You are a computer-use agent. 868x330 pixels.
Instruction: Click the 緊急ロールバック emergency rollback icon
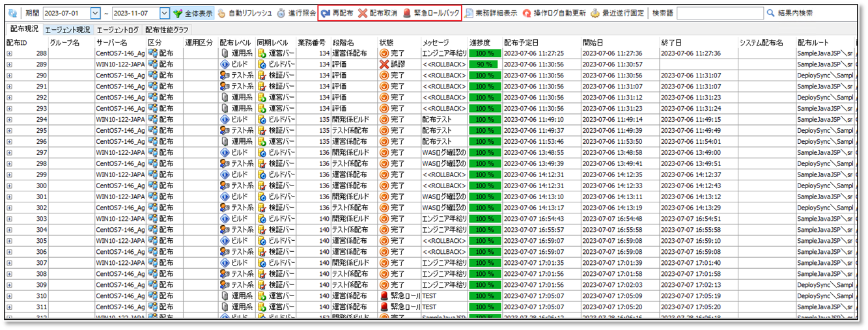pyautogui.click(x=407, y=13)
